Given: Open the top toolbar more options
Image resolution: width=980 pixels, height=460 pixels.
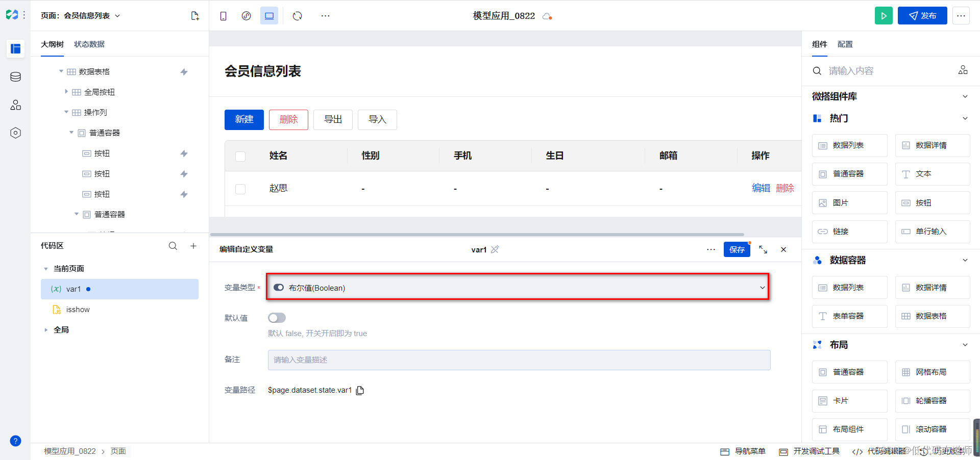Looking at the screenshot, I should pyautogui.click(x=325, y=16).
